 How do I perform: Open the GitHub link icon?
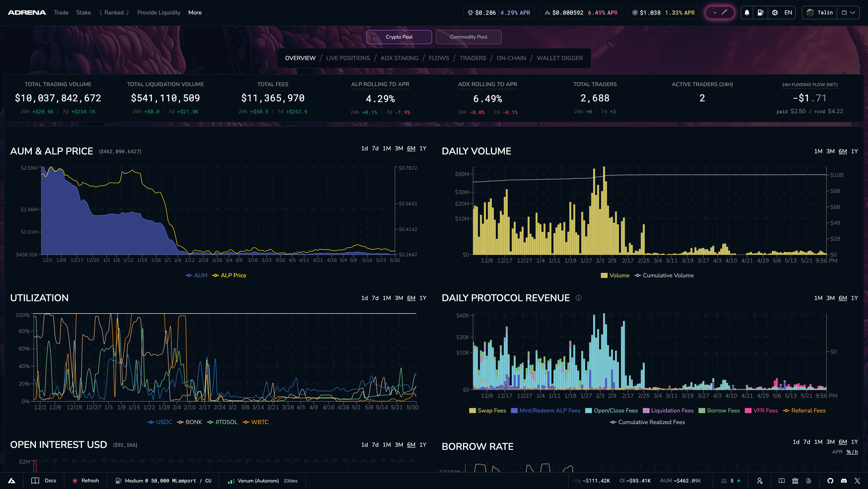point(830,481)
